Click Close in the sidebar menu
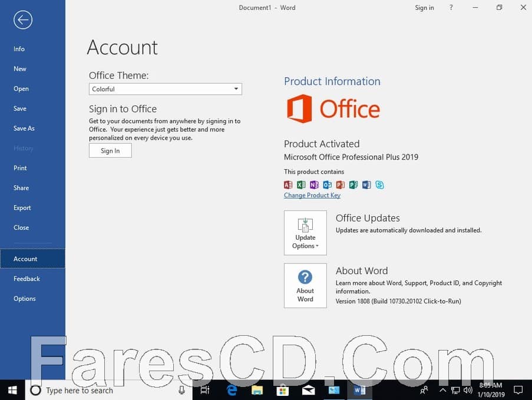The width and height of the screenshot is (532, 400). click(21, 227)
